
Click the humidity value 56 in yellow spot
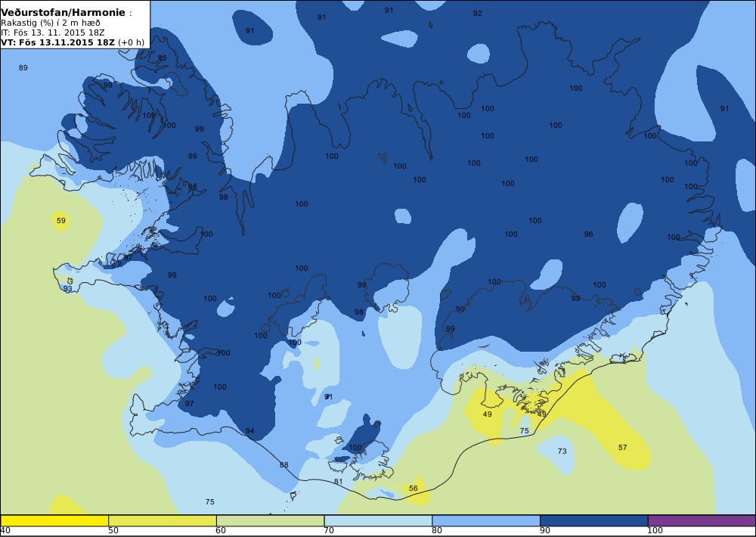(x=414, y=489)
